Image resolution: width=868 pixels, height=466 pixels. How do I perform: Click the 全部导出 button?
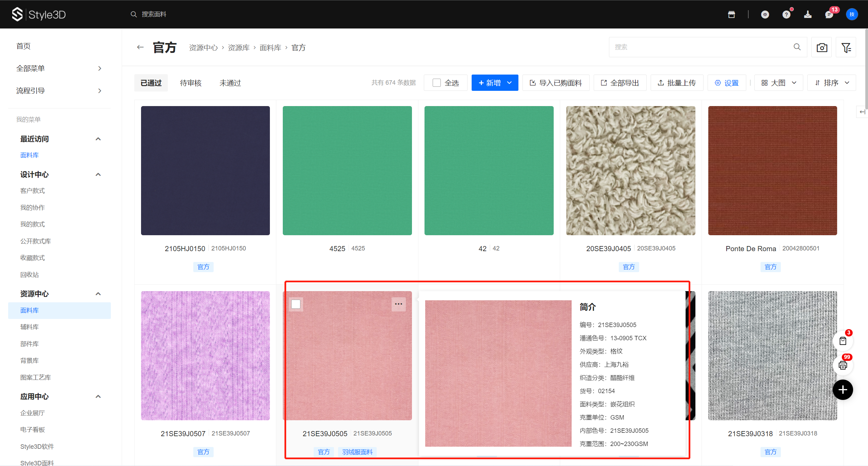[x=620, y=83]
